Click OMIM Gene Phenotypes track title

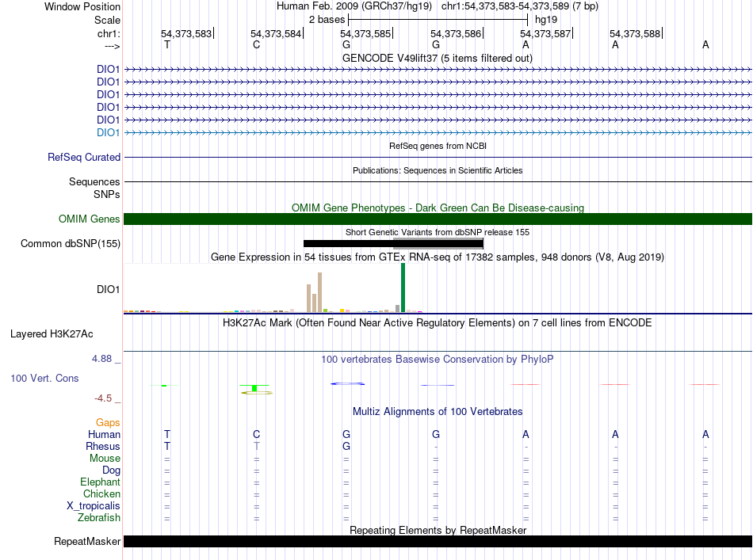[x=438, y=208]
